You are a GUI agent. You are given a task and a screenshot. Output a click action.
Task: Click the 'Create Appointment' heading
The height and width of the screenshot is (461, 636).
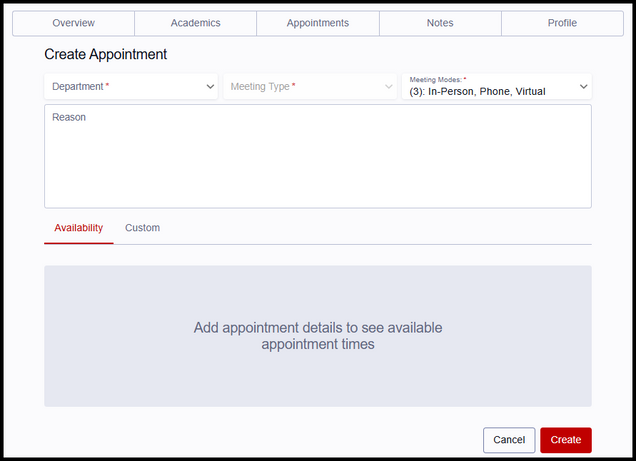tap(105, 54)
